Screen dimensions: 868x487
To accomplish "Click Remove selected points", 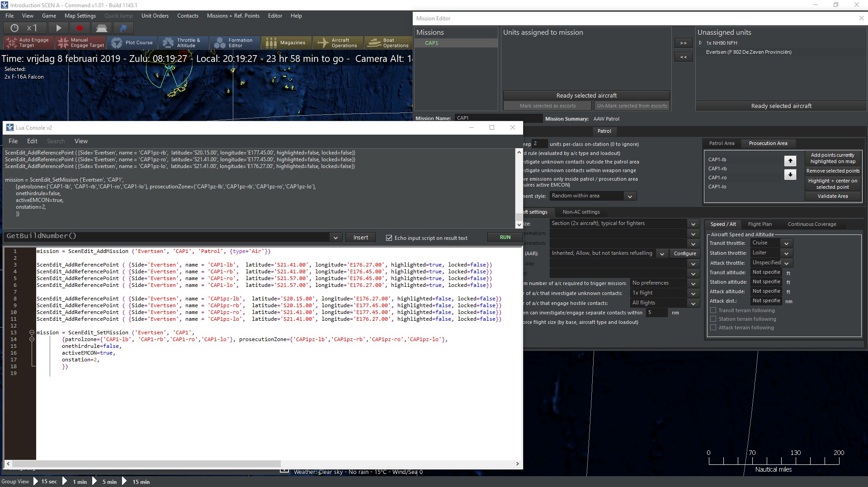I will tap(833, 171).
